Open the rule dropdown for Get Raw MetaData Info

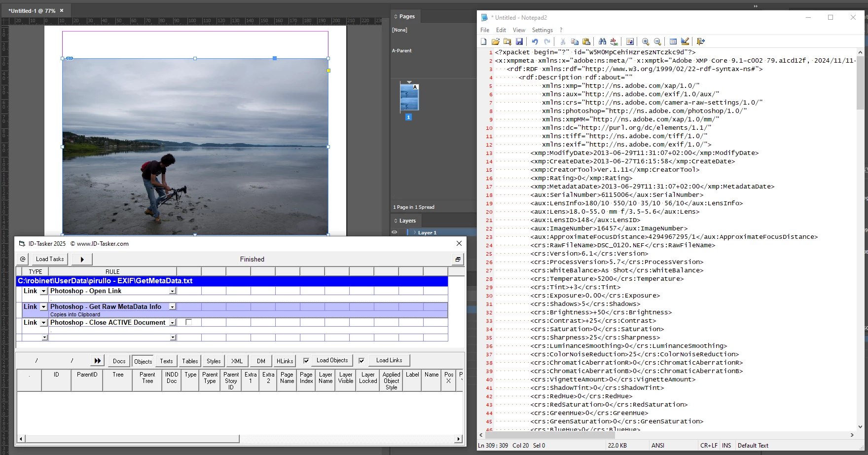click(x=173, y=307)
